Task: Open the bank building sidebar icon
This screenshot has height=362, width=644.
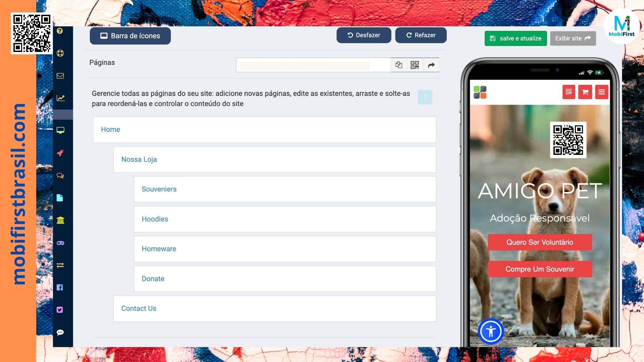Action: click(x=60, y=220)
